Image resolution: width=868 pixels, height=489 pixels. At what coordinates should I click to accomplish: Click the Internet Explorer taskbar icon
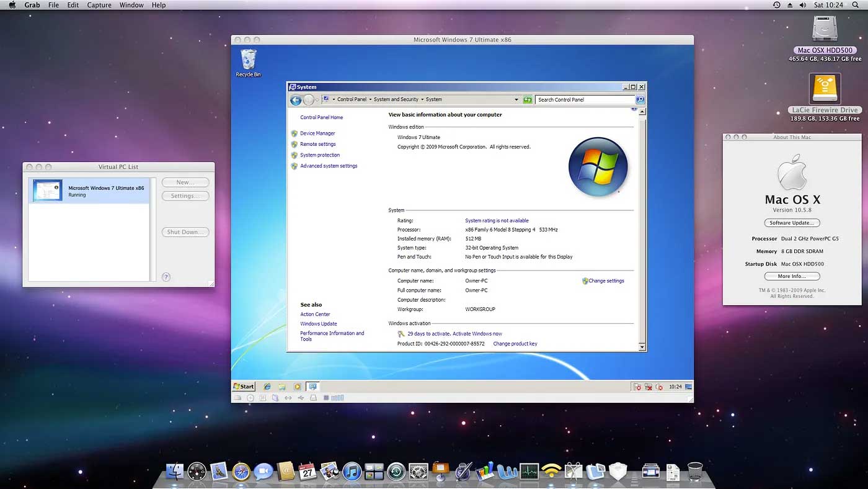pos(267,387)
